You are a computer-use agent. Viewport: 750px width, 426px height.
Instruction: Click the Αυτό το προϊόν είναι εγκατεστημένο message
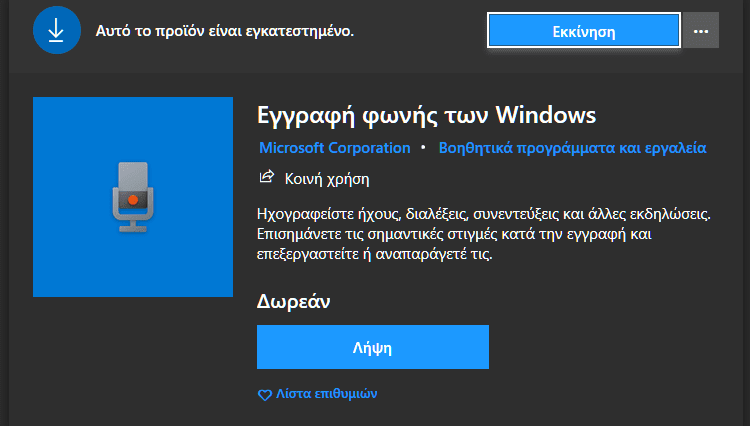click(225, 31)
